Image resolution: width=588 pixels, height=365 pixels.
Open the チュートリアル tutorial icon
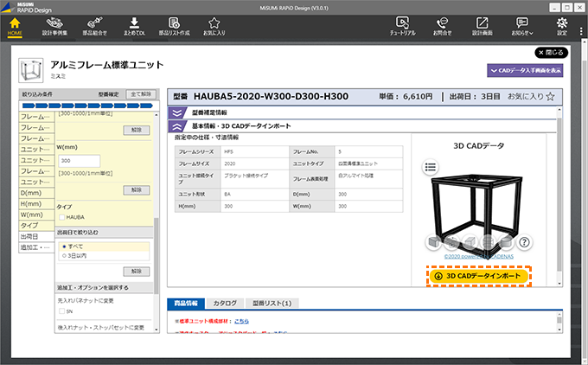point(402,26)
